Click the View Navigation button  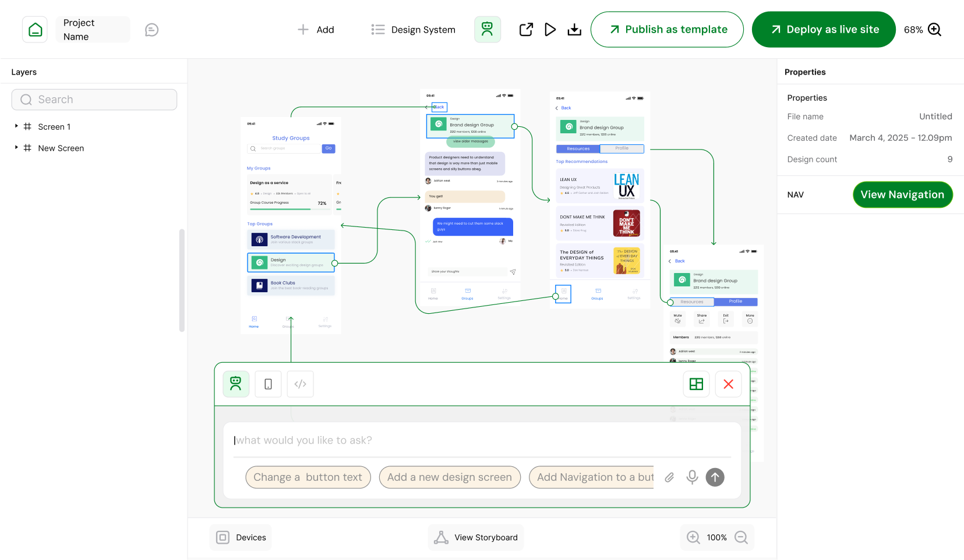pyautogui.click(x=902, y=194)
